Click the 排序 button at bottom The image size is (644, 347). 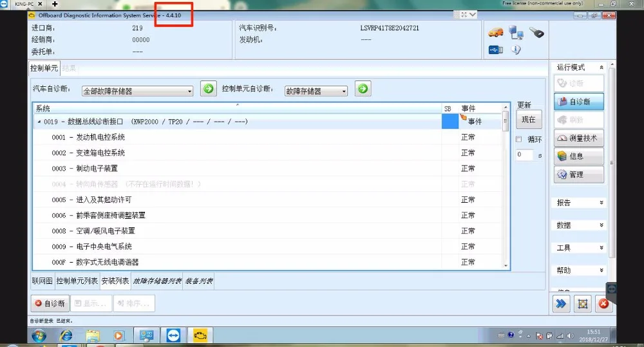(x=135, y=303)
